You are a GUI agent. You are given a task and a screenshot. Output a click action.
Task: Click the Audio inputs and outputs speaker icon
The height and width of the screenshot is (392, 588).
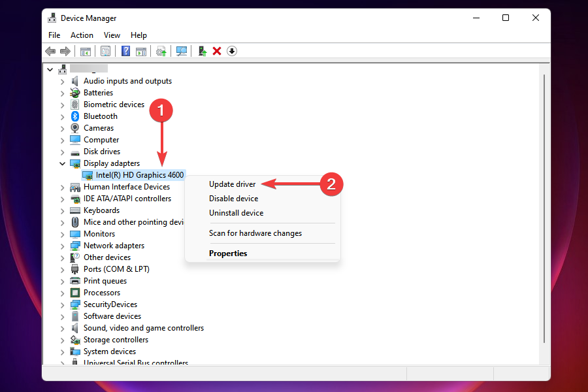(75, 81)
